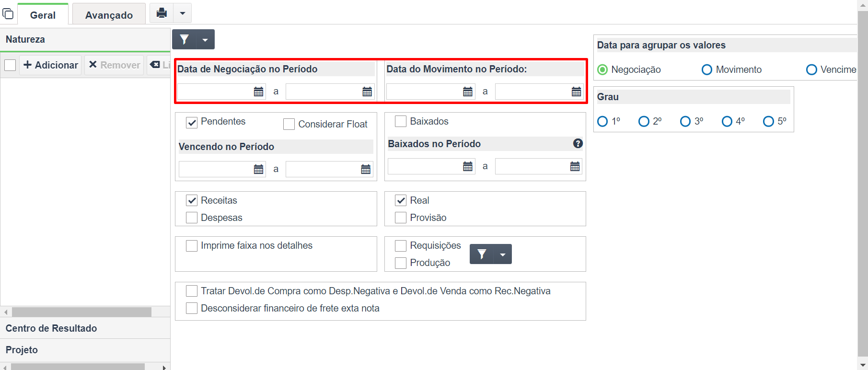Viewport: 868px width, 370px height.
Task: Expand the main filter dropdown arrow
Action: coord(205,39)
